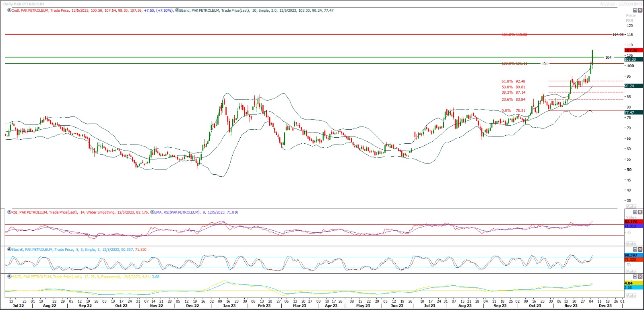Select the RSI Wilder Smoothing legend text
The height and width of the screenshot is (310, 644).
80,212
